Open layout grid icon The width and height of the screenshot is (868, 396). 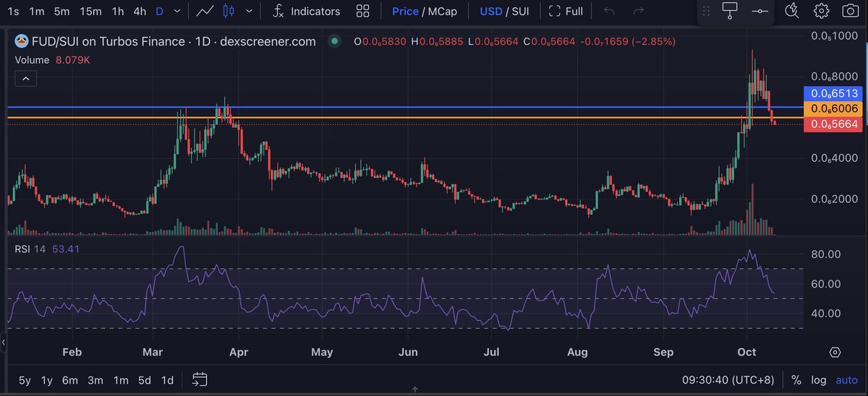(x=363, y=11)
